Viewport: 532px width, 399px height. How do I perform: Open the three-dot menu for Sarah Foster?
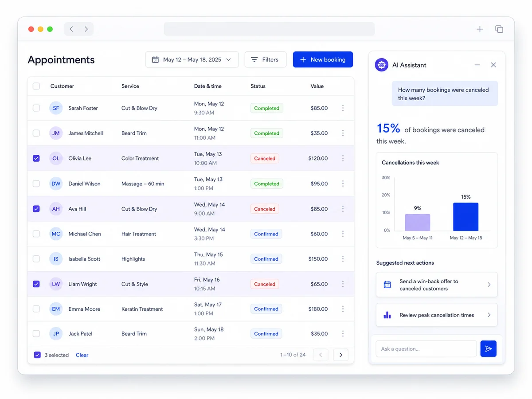(x=343, y=108)
